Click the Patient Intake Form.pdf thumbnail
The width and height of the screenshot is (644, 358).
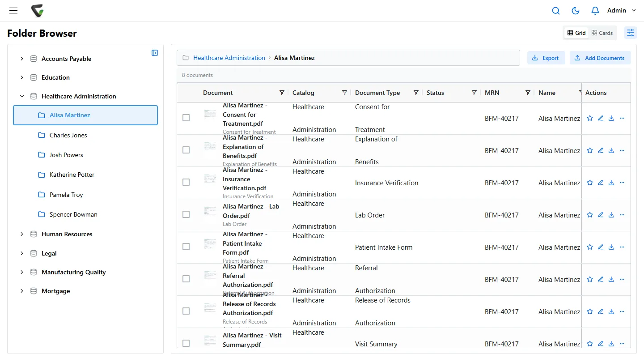coord(210,243)
